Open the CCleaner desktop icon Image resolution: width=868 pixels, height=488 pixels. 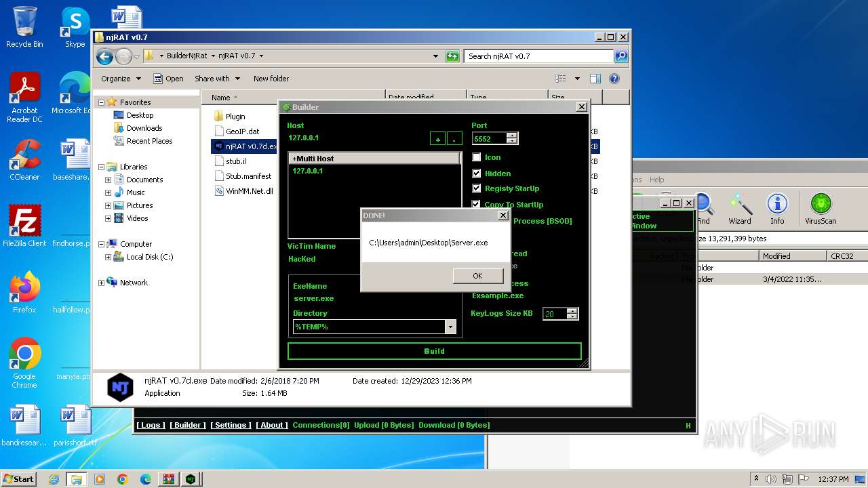click(x=24, y=160)
